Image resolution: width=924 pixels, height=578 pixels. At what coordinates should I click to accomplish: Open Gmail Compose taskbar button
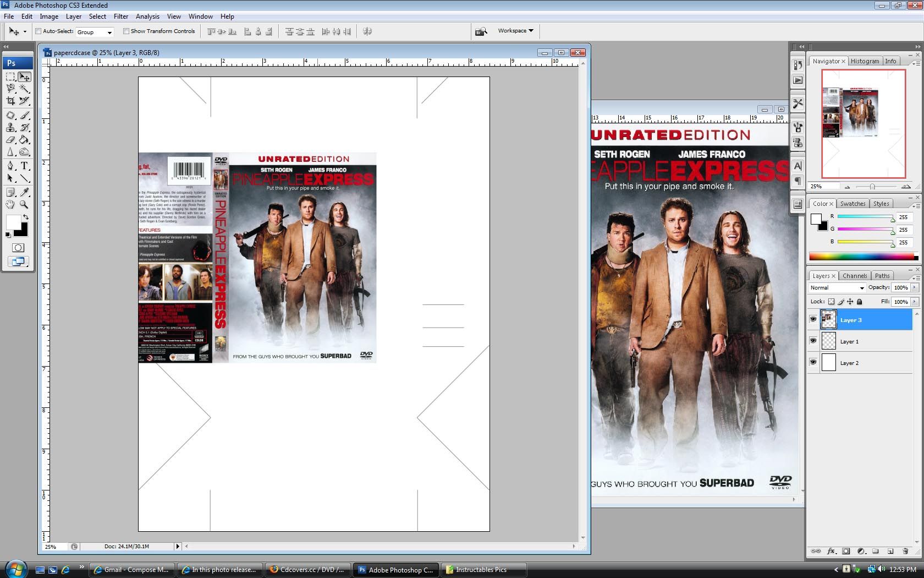pos(132,570)
